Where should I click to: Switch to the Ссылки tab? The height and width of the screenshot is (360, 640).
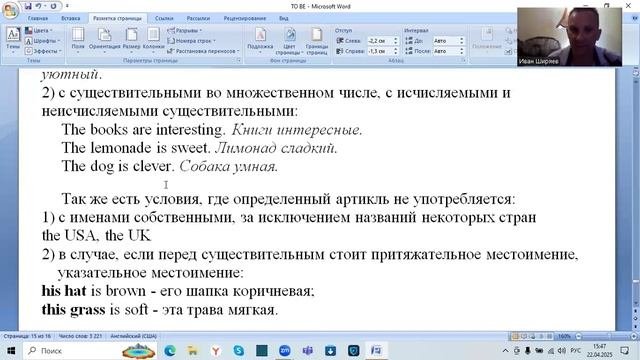point(164,18)
